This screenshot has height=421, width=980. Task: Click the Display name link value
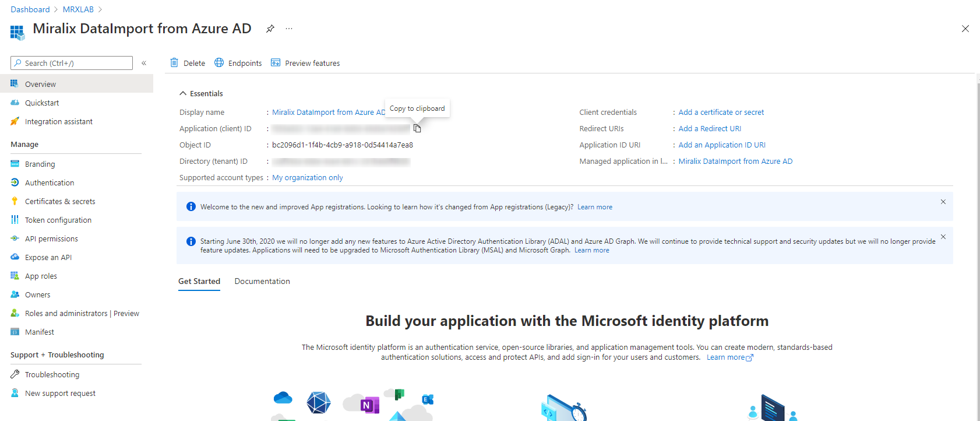(x=329, y=112)
